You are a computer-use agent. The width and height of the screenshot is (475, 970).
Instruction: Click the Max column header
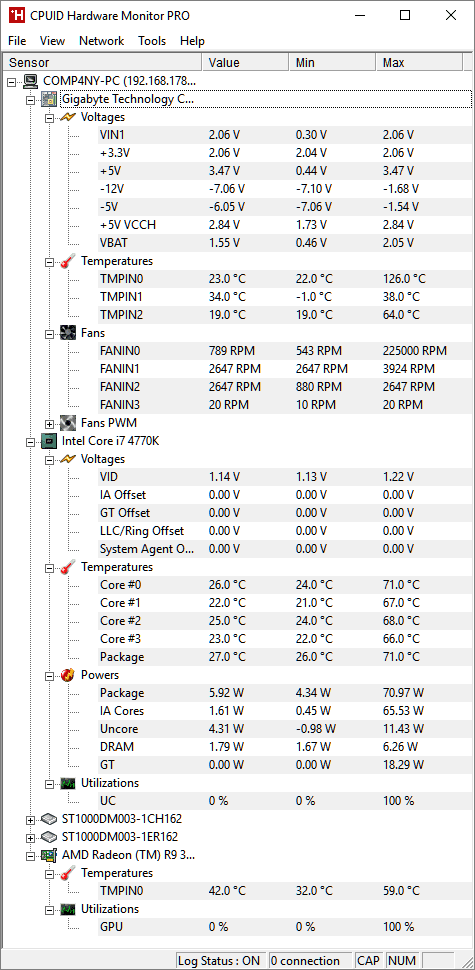[419, 62]
